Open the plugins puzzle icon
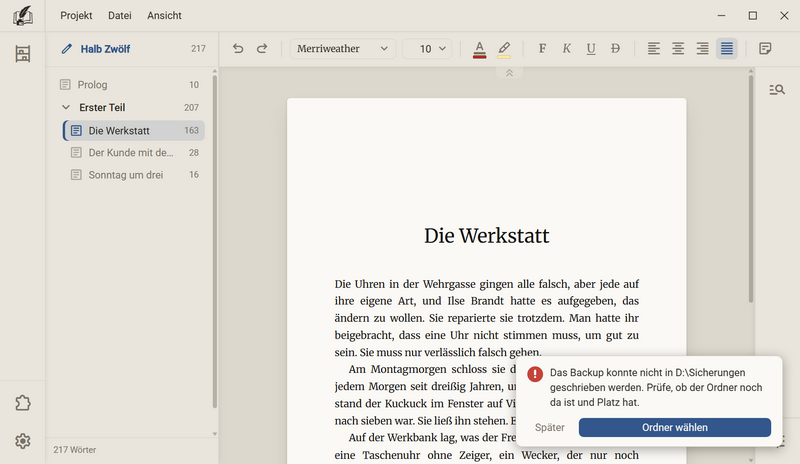The height and width of the screenshot is (464, 800). [x=22, y=403]
